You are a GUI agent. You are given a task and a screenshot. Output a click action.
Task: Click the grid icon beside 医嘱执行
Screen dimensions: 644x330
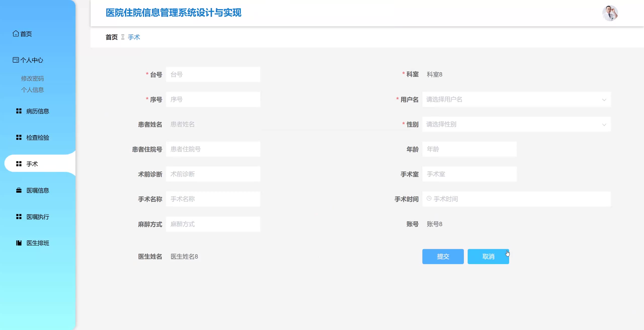[19, 217]
